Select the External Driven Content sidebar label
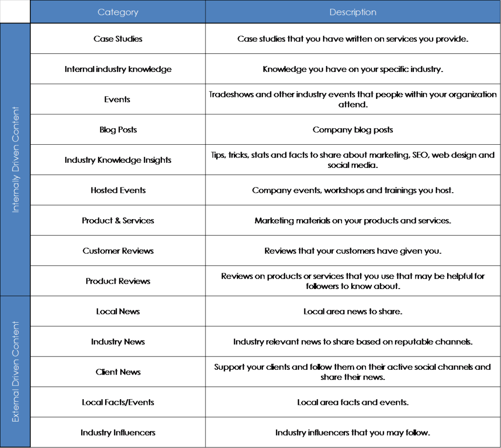501x448 pixels. click(x=15, y=371)
